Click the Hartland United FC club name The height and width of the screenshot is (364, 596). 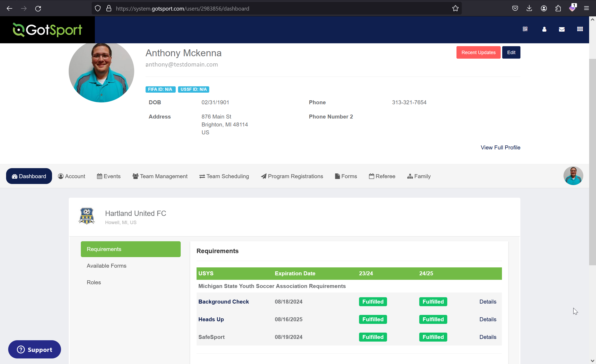point(136,213)
